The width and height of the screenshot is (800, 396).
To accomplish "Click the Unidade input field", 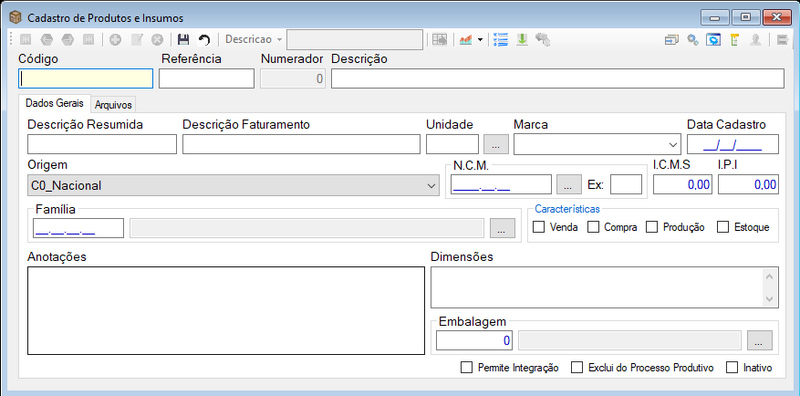I will [x=453, y=144].
